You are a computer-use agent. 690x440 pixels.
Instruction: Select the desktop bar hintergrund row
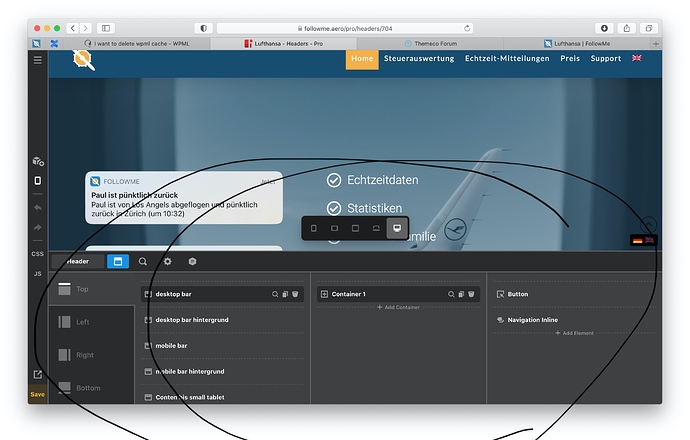coord(222,320)
